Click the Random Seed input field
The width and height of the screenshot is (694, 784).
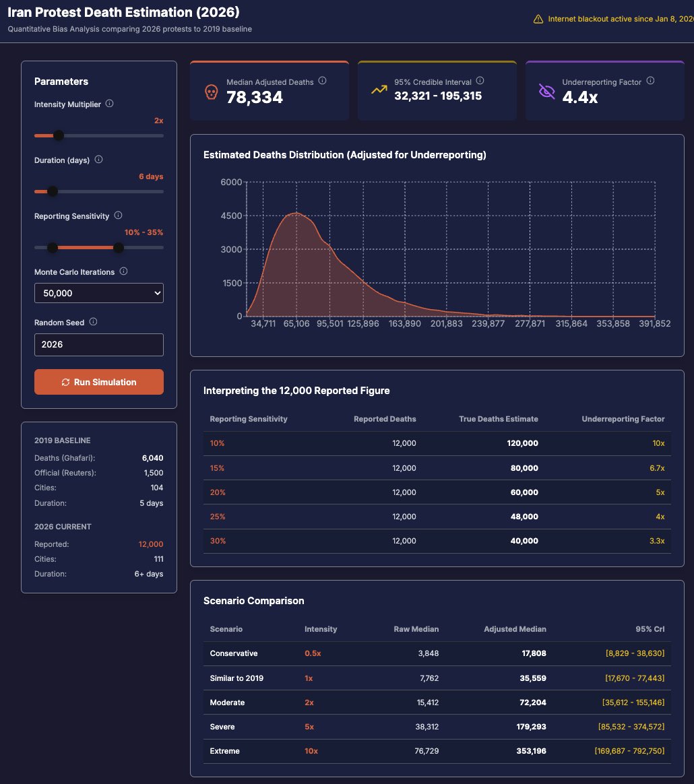pyautogui.click(x=98, y=344)
